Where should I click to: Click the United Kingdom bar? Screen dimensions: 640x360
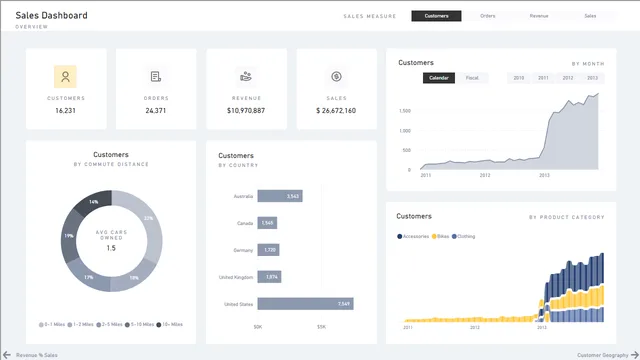tap(269, 277)
